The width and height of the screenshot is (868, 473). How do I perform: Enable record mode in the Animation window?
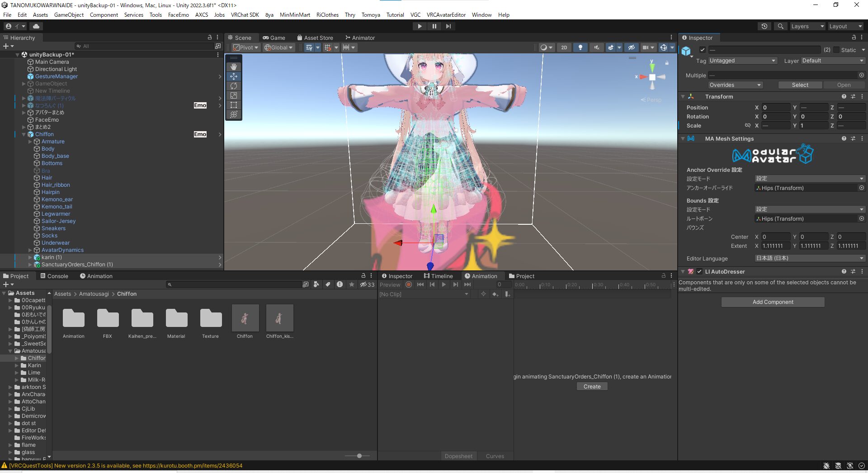[408, 284]
